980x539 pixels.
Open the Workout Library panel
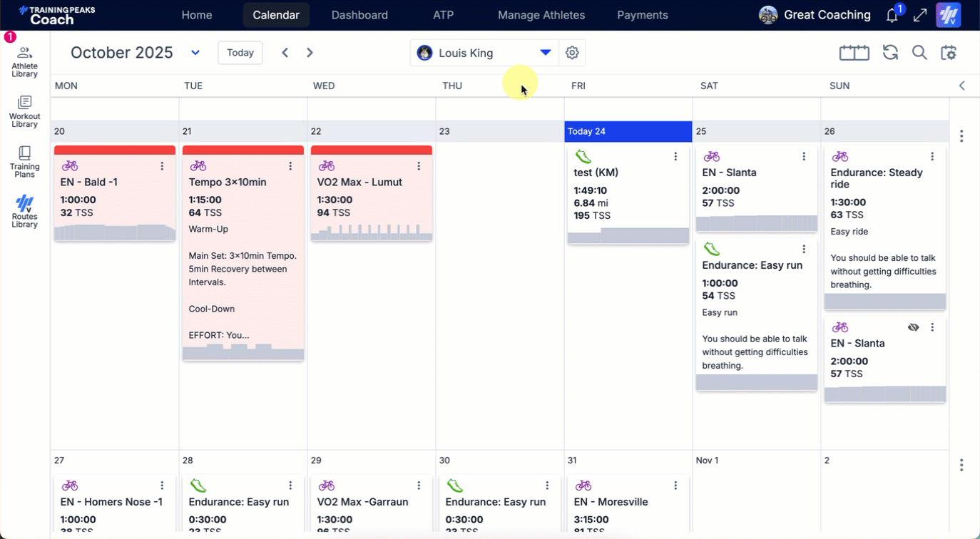[24, 112]
